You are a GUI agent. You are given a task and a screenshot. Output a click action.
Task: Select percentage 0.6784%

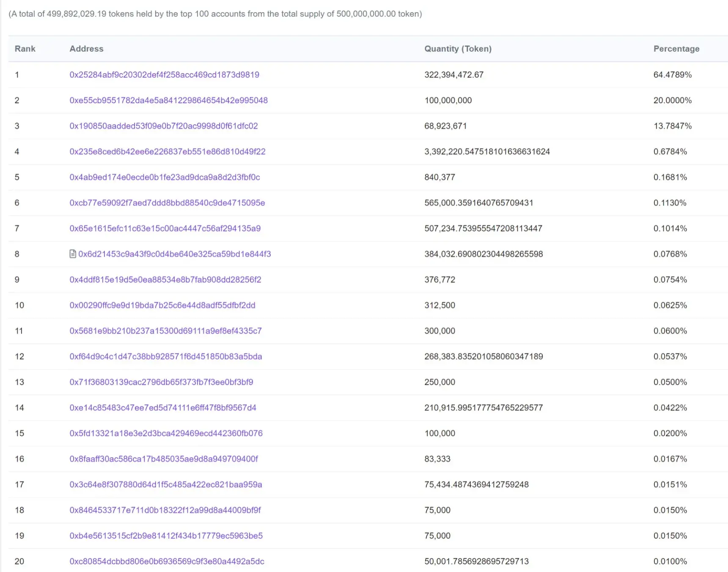(670, 151)
